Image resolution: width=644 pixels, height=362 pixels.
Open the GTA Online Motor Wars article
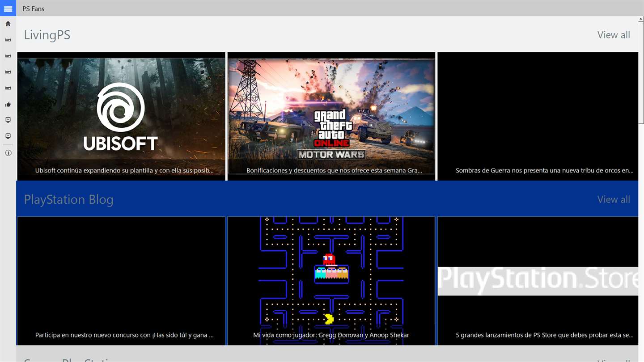[x=331, y=116]
